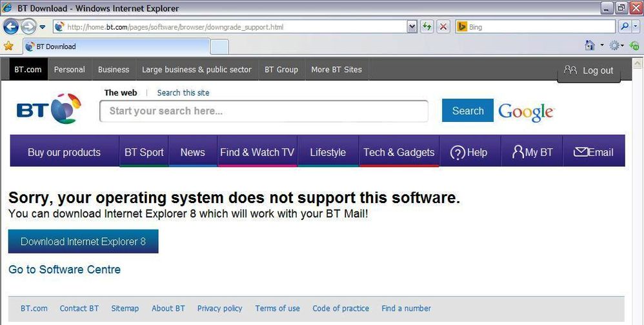644x325 pixels.
Task: Open a new blank tab
Action: [x=220, y=47]
